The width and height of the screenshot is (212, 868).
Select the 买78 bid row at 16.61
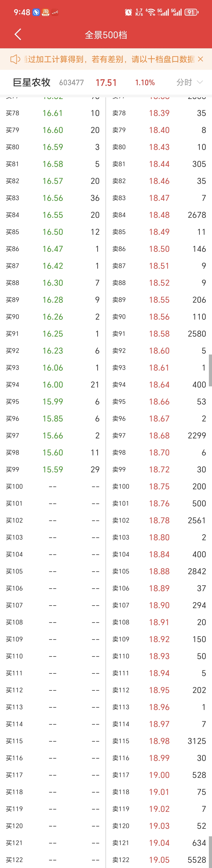(53, 113)
